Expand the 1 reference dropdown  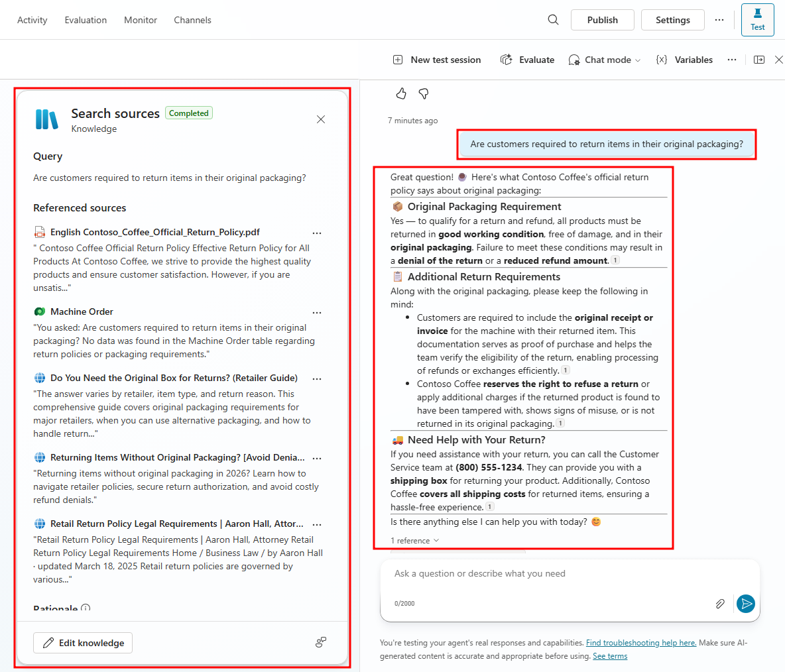[414, 540]
